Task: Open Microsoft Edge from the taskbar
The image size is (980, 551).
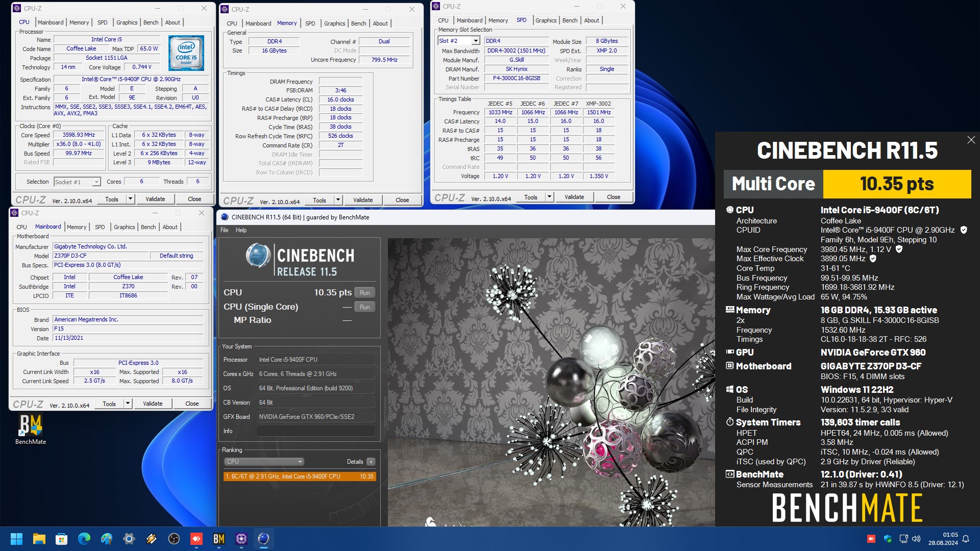Action: 84,539
